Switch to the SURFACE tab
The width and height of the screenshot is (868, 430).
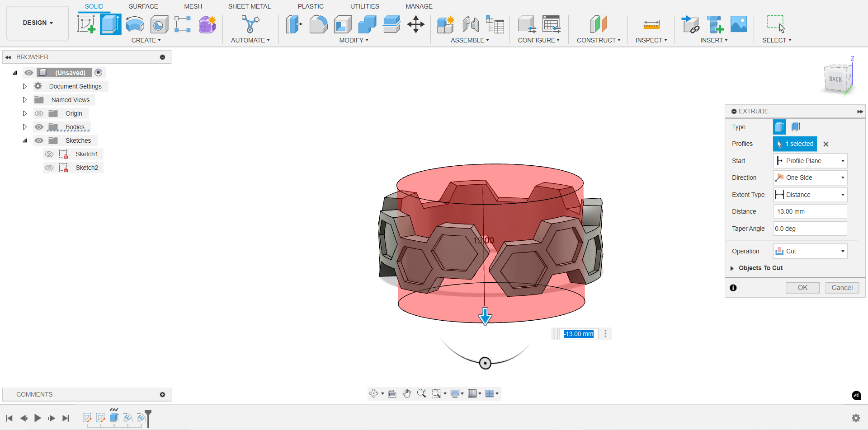click(x=143, y=6)
